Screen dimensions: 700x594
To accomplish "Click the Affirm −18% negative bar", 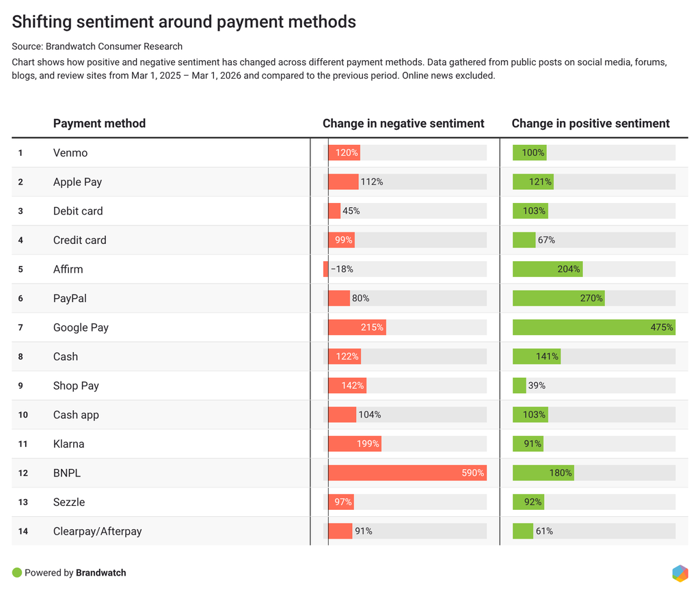I will (326, 269).
